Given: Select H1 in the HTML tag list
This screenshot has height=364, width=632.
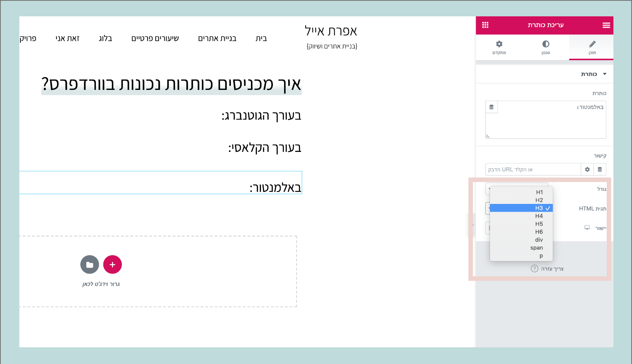Looking at the screenshot, I should (x=522, y=192).
